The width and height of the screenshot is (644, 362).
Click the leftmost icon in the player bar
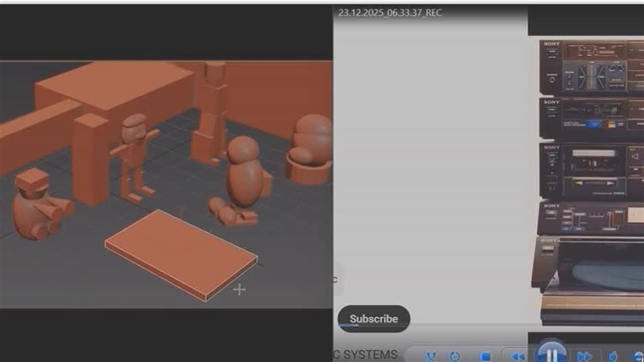click(x=431, y=356)
